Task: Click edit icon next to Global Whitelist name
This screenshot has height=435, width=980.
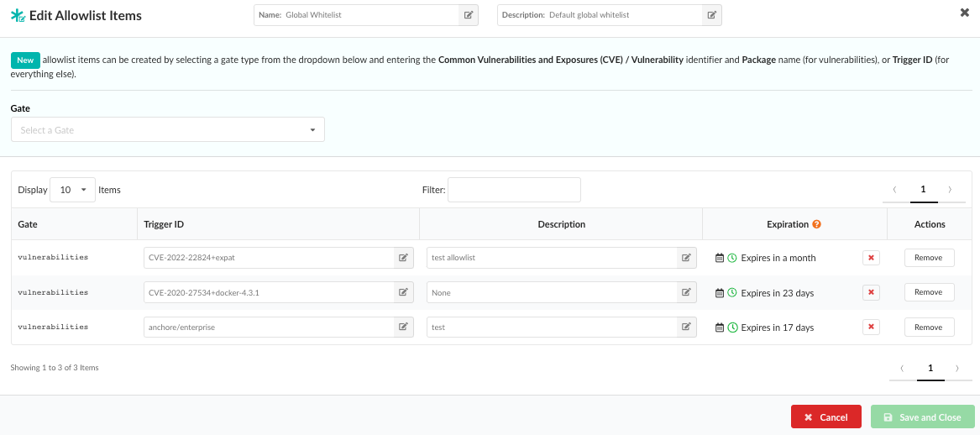Action: pos(468,15)
